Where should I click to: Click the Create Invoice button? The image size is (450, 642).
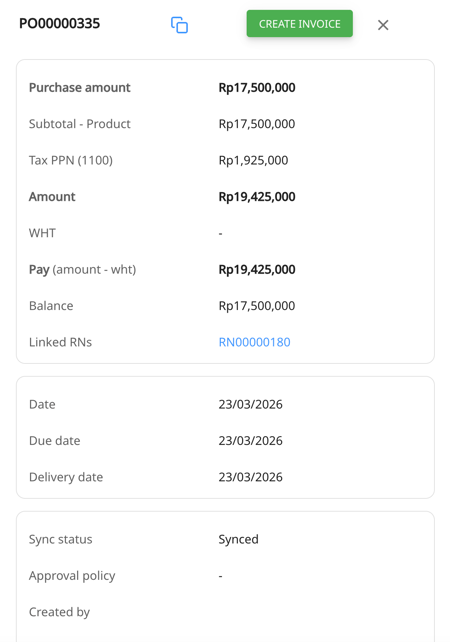coord(299,24)
